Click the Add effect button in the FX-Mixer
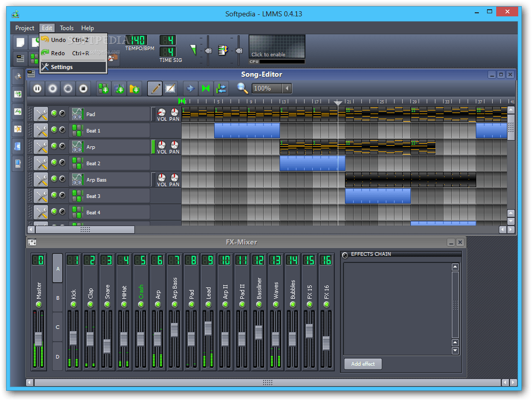The width and height of the screenshot is (532, 401). 363,364
